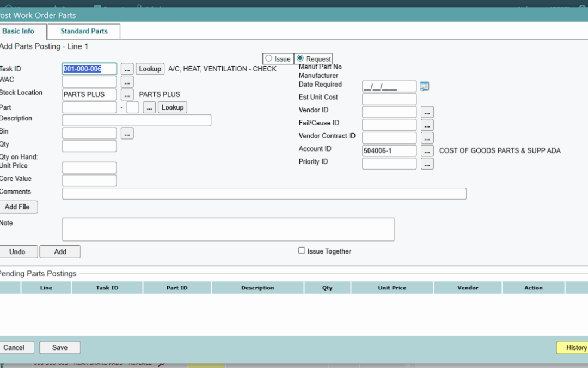588x368 pixels.
Task: Focus the Vendor Contract ID field
Action: (x=389, y=138)
